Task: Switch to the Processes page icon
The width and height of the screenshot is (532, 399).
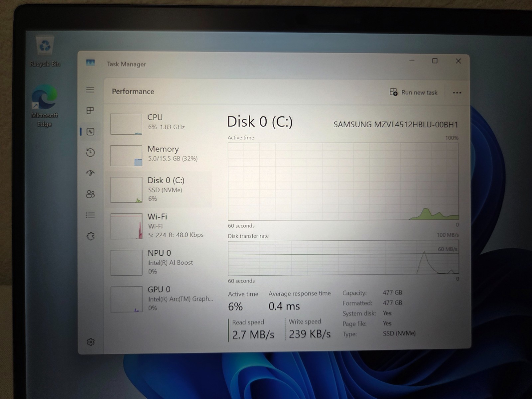Action: click(x=90, y=110)
